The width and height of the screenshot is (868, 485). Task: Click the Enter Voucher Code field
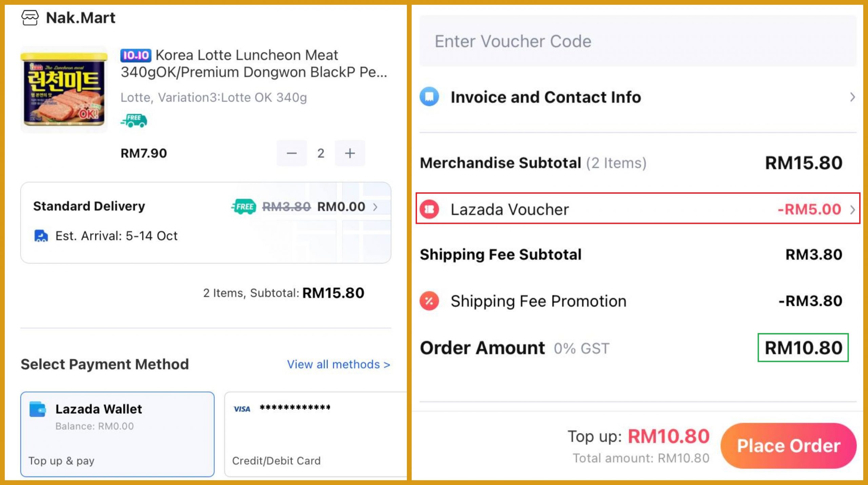pos(637,41)
